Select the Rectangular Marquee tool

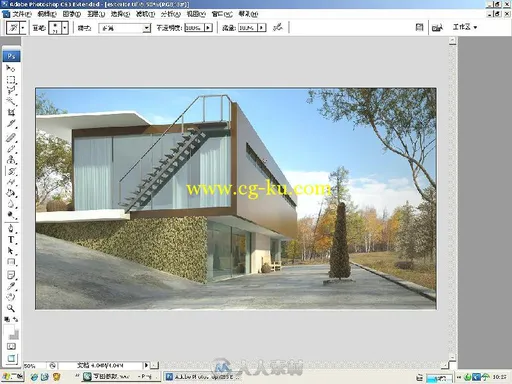pos(11,80)
